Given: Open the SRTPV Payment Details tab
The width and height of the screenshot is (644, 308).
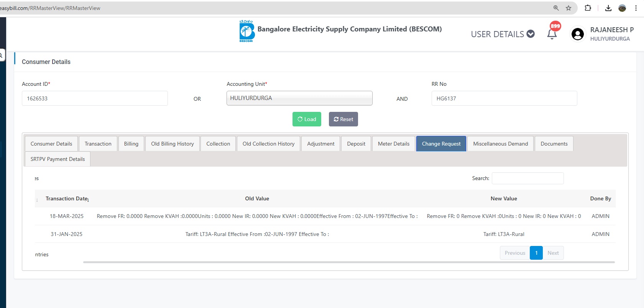Looking at the screenshot, I should [58, 159].
